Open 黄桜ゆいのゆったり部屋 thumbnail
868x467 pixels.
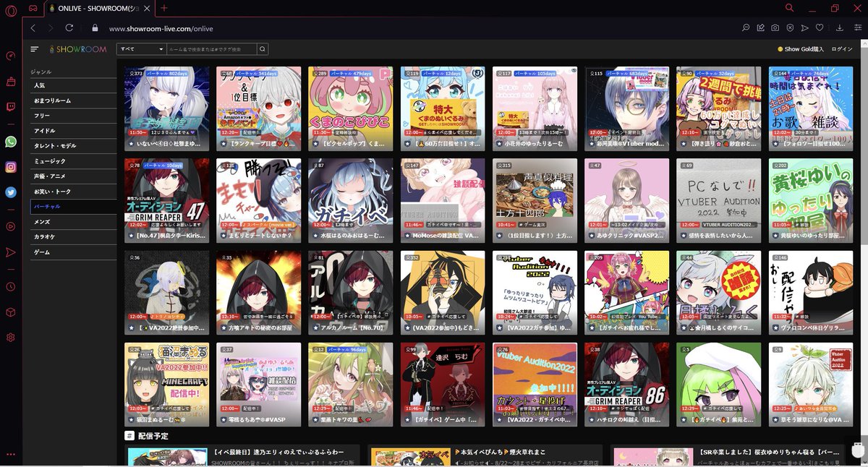point(811,200)
